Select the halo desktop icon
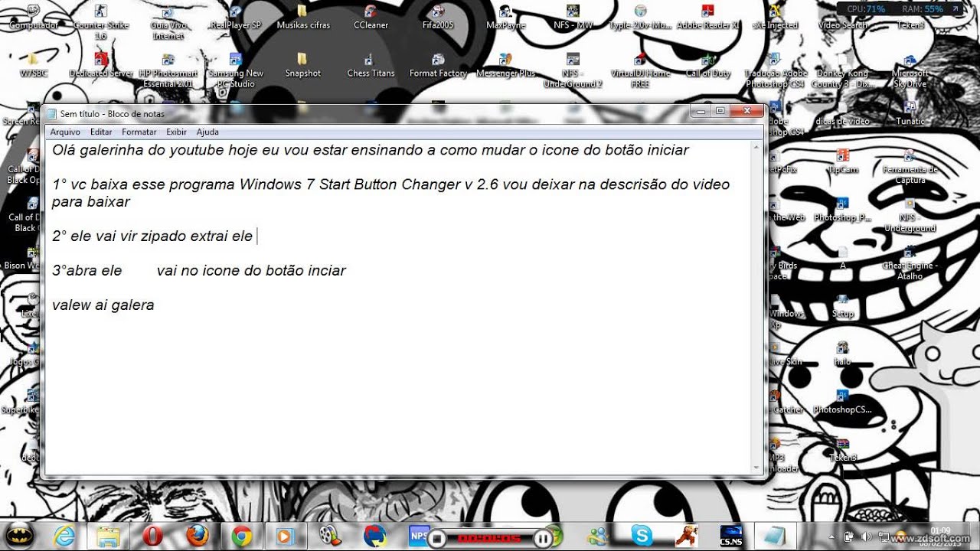 point(842,354)
